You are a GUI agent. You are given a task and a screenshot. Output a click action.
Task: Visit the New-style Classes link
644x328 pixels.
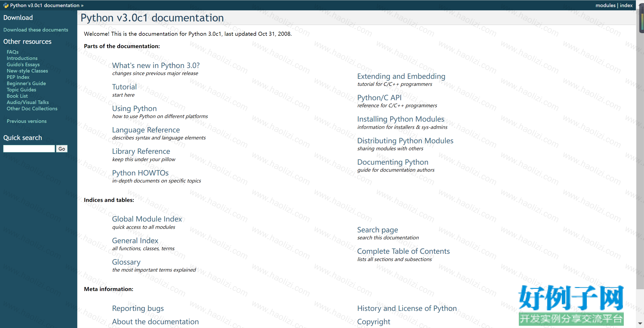27,71
